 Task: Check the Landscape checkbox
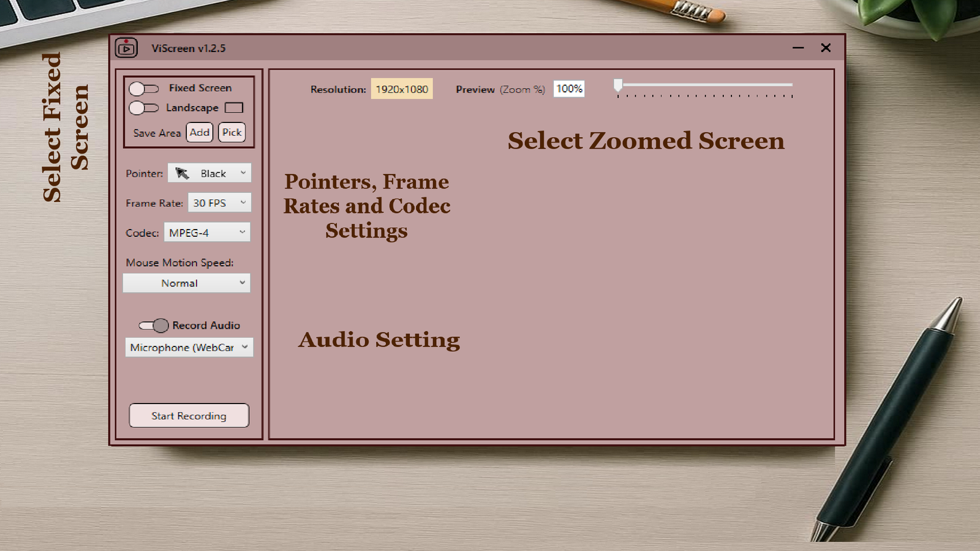[x=235, y=107]
